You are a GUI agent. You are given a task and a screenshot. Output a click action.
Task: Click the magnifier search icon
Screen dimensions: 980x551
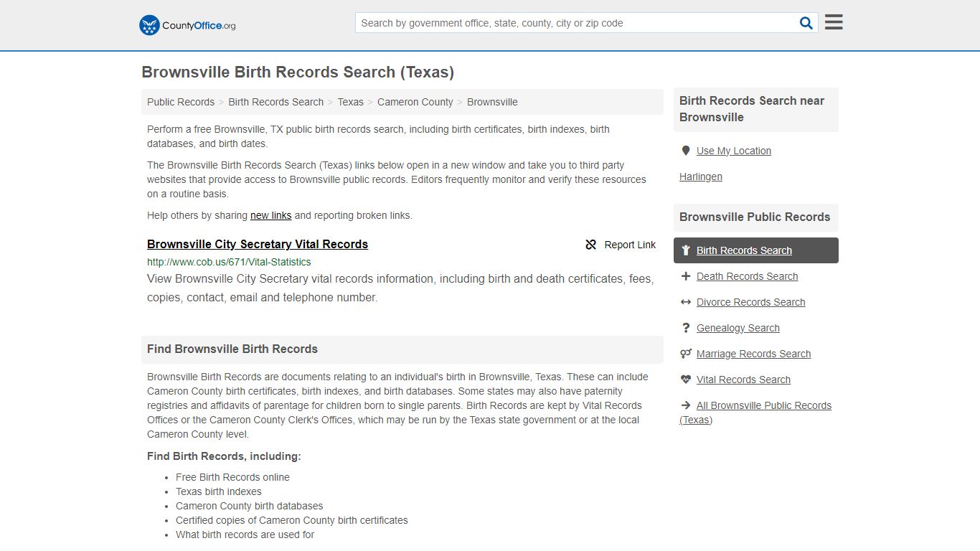(x=806, y=23)
